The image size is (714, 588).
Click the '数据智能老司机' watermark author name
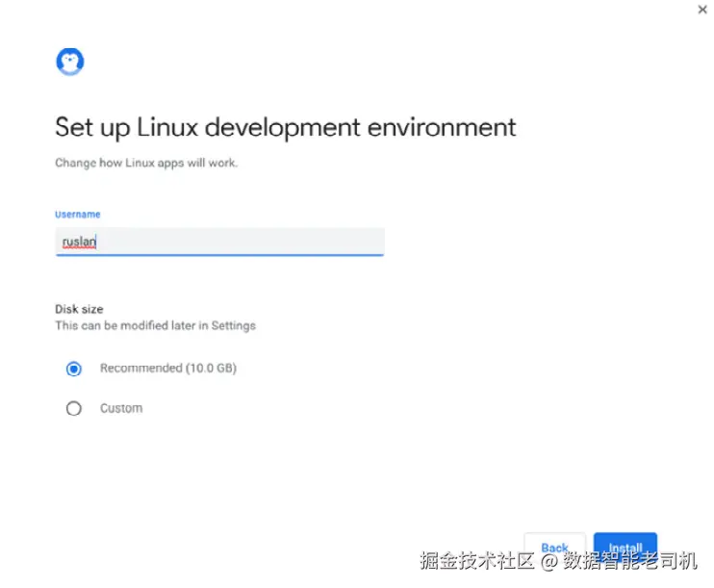630,560
